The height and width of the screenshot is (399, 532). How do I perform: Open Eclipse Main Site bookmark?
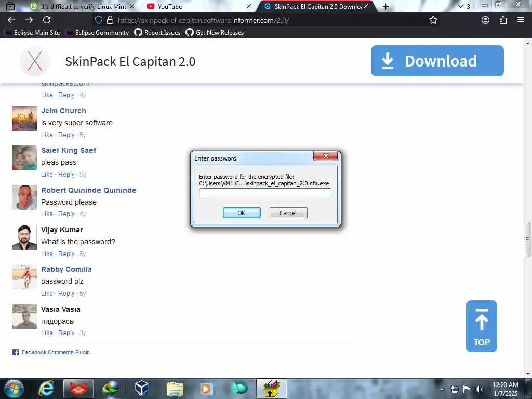point(32,33)
